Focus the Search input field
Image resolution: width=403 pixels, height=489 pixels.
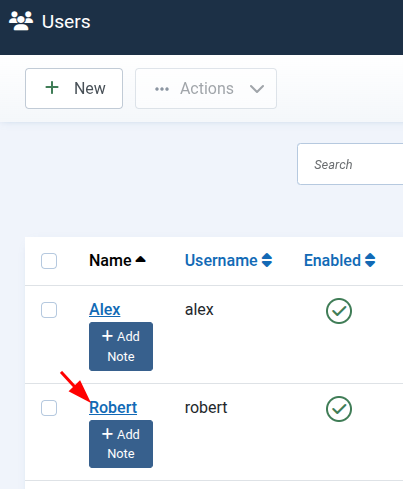(350, 164)
